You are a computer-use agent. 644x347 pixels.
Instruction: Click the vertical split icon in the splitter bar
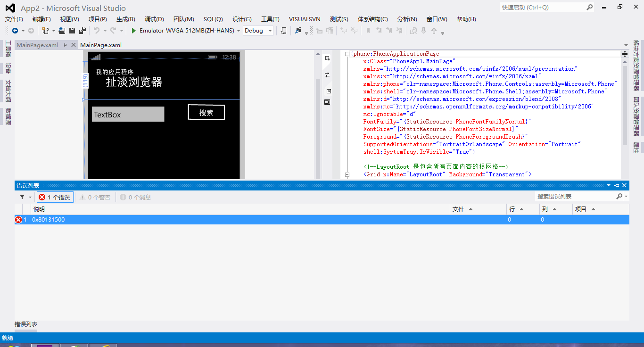click(x=329, y=91)
